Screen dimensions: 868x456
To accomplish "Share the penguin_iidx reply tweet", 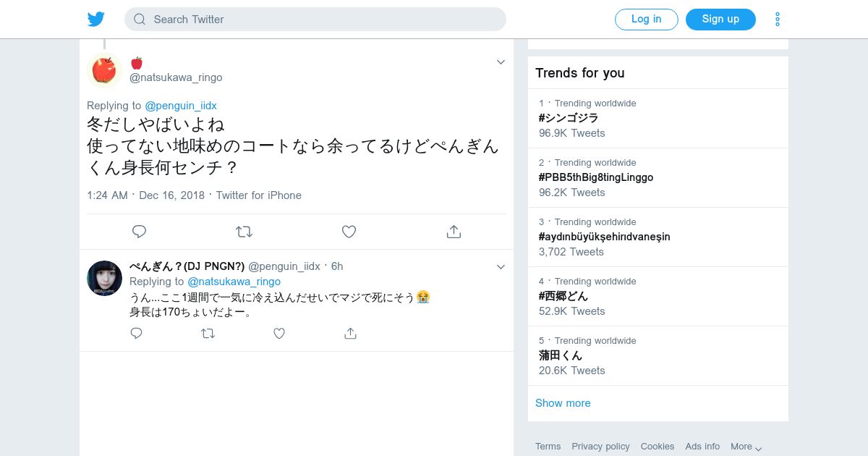I will tap(351, 333).
